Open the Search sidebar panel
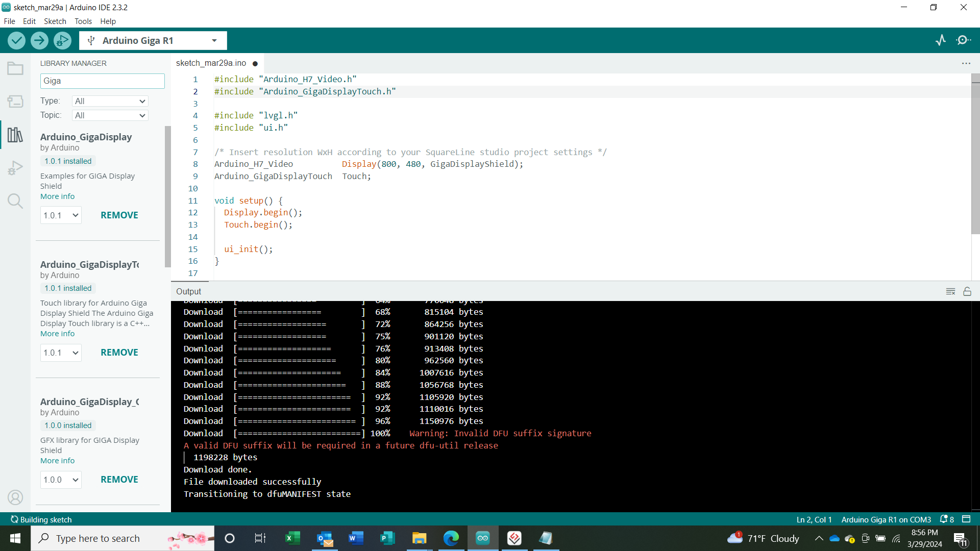Image resolution: width=980 pixels, height=551 pixels. click(x=15, y=201)
